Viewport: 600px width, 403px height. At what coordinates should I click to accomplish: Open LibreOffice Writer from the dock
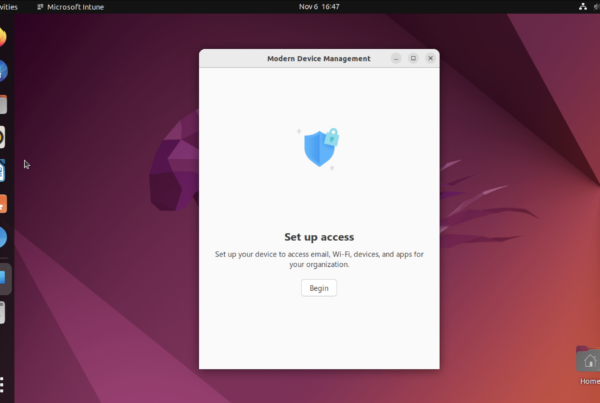point(2,171)
